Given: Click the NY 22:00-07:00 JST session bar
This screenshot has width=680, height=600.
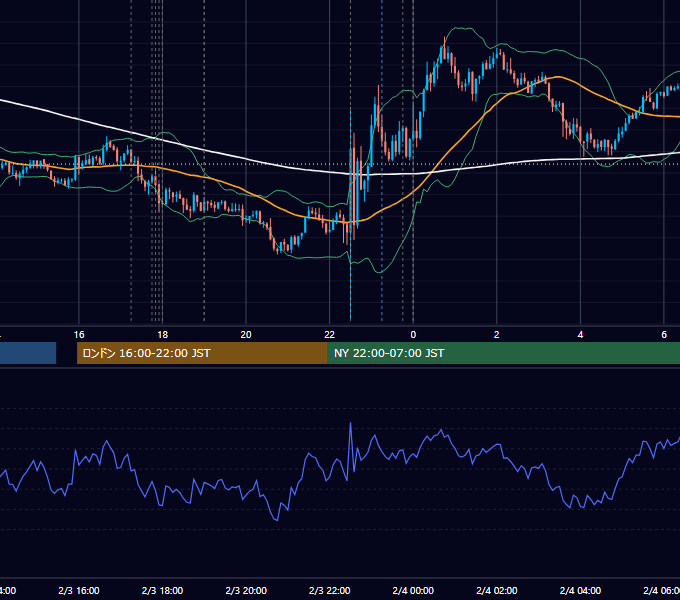Looking at the screenshot, I should 503,353.
